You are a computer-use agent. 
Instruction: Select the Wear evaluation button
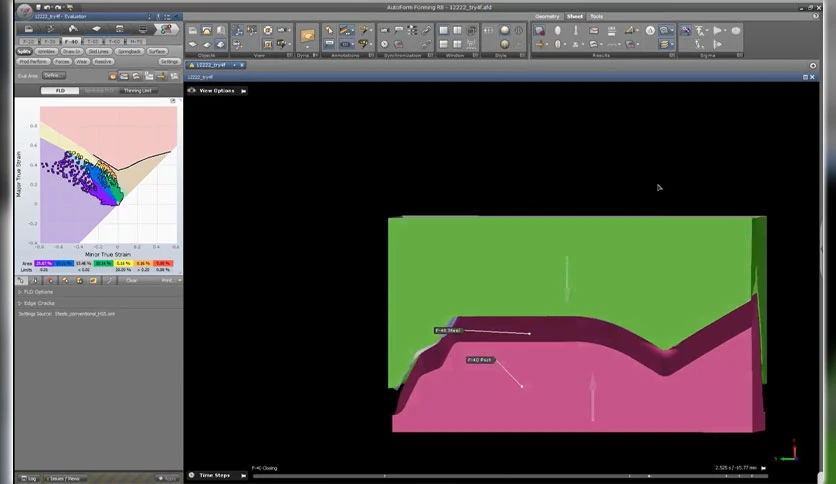point(82,61)
